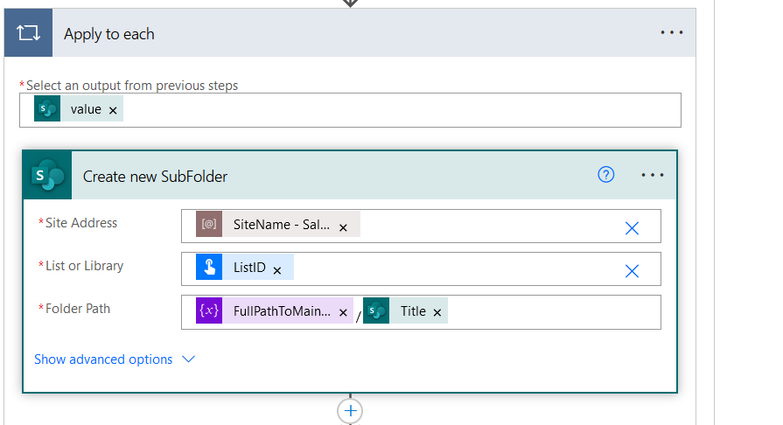
Task: Add a new step with plus button
Action: (350, 411)
